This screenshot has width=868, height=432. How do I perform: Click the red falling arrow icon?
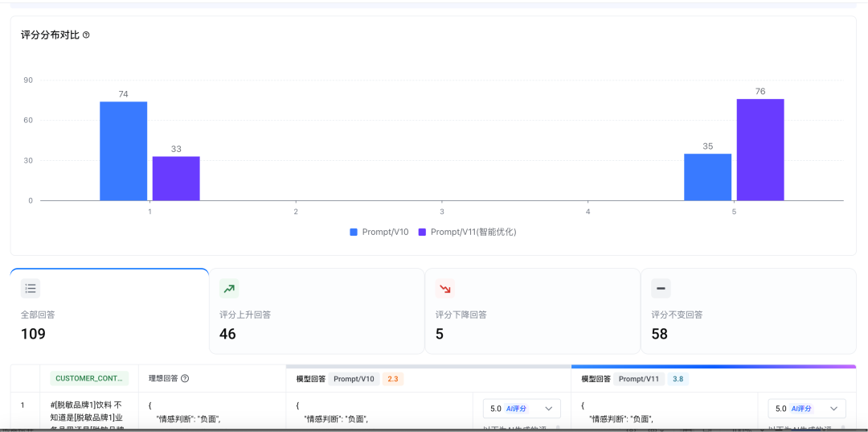(x=445, y=289)
